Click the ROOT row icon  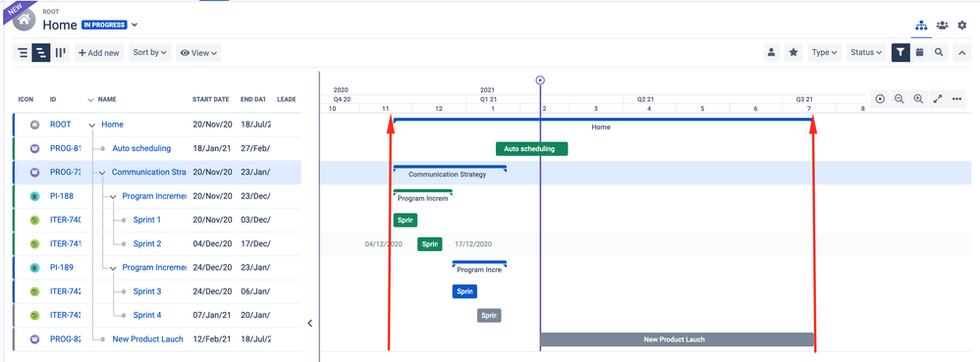[35, 125]
